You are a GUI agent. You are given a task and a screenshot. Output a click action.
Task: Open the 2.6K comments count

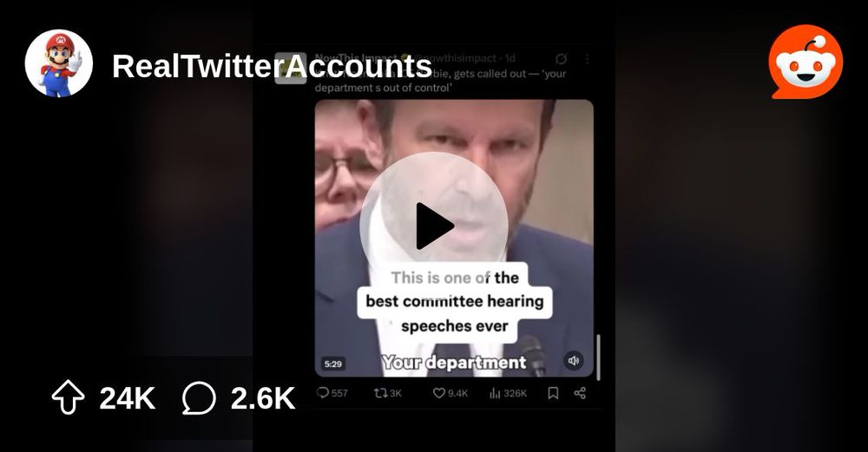click(263, 398)
